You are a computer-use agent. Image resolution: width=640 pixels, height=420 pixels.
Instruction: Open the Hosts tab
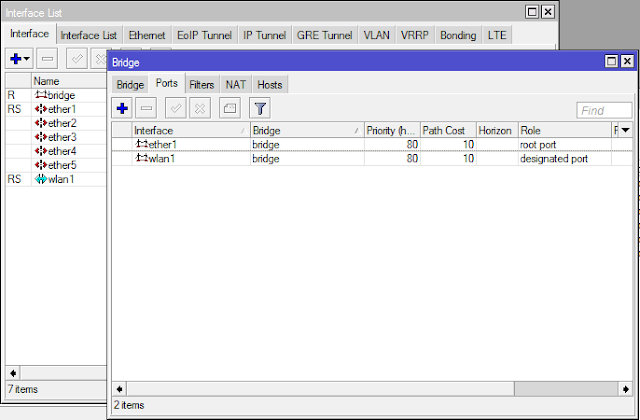(x=270, y=85)
